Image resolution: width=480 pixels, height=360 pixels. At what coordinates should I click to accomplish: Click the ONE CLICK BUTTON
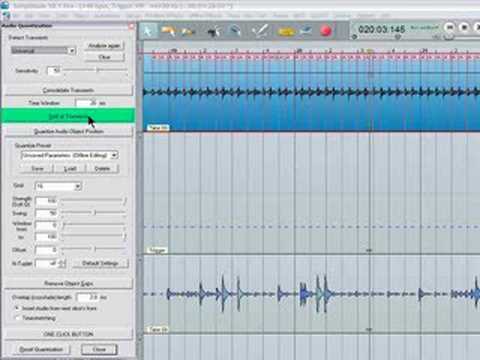pyautogui.click(x=68, y=334)
